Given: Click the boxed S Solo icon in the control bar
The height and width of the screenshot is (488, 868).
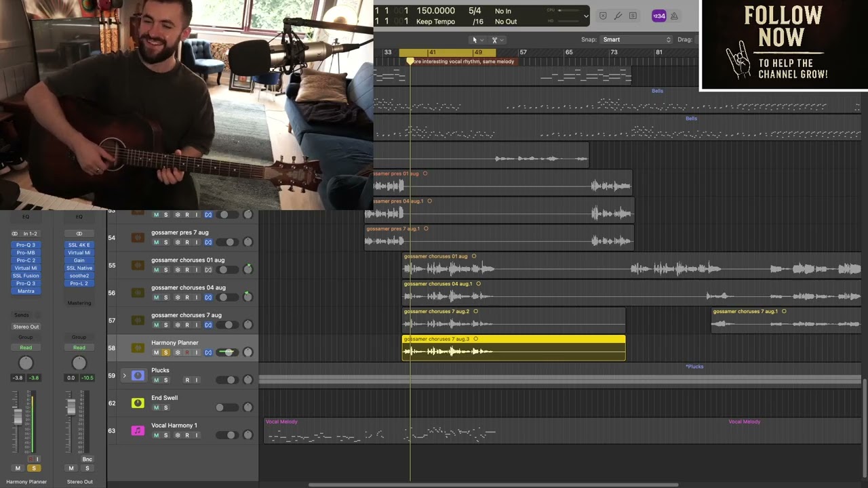Looking at the screenshot, I should pos(633,16).
